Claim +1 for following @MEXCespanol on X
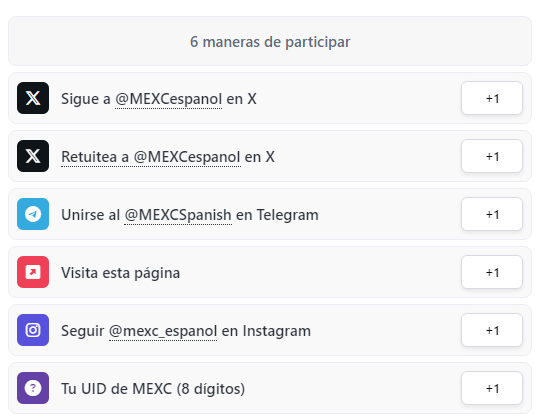Screen dimensions: 540x420 click(492, 98)
